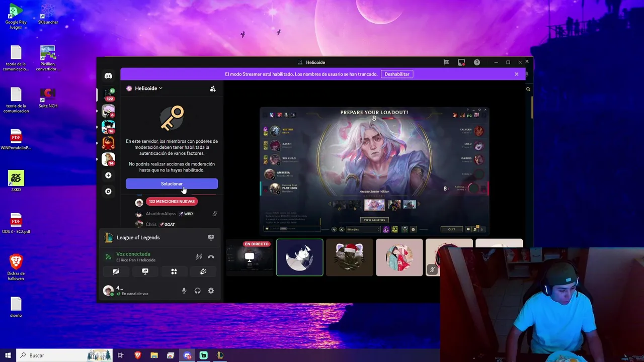The width and height of the screenshot is (644, 362).
Task: Toggle noise suppression icon
Action: coord(199,257)
